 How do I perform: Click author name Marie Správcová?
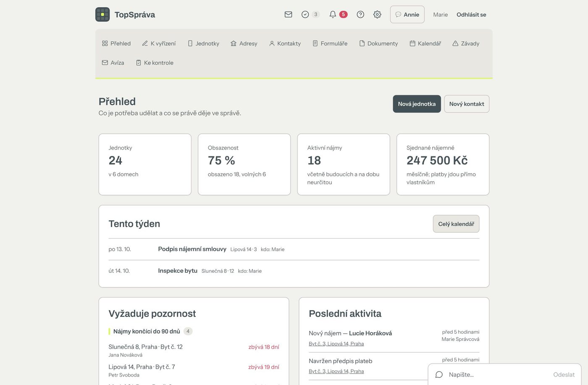point(460,339)
